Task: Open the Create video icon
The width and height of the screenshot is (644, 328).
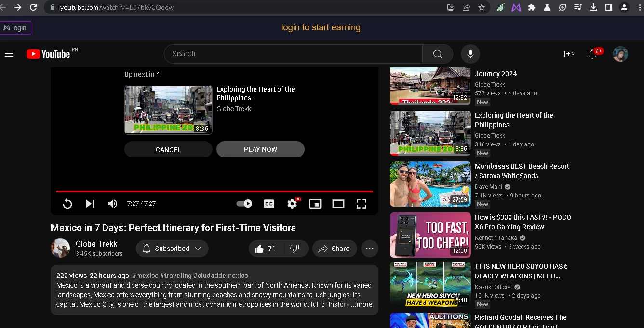Action: [x=569, y=54]
